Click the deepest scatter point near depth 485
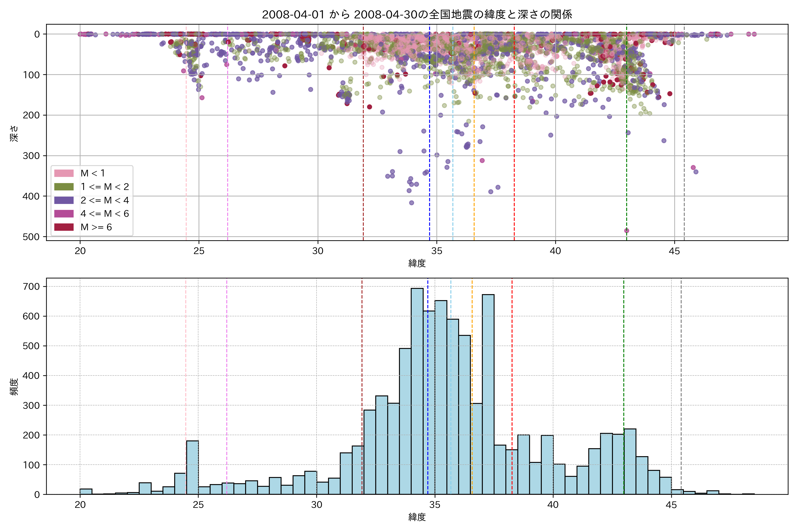798x532 pixels. tap(627, 231)
